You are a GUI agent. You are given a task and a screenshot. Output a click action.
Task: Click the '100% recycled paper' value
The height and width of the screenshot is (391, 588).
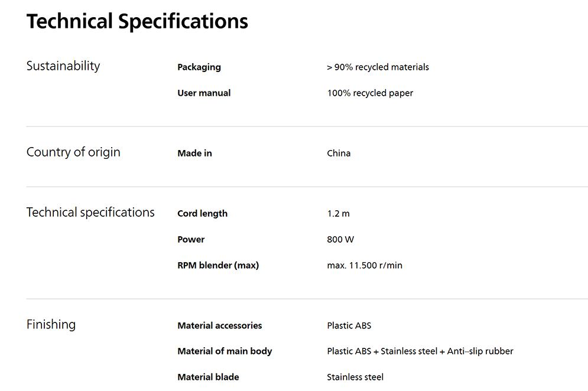370,93
